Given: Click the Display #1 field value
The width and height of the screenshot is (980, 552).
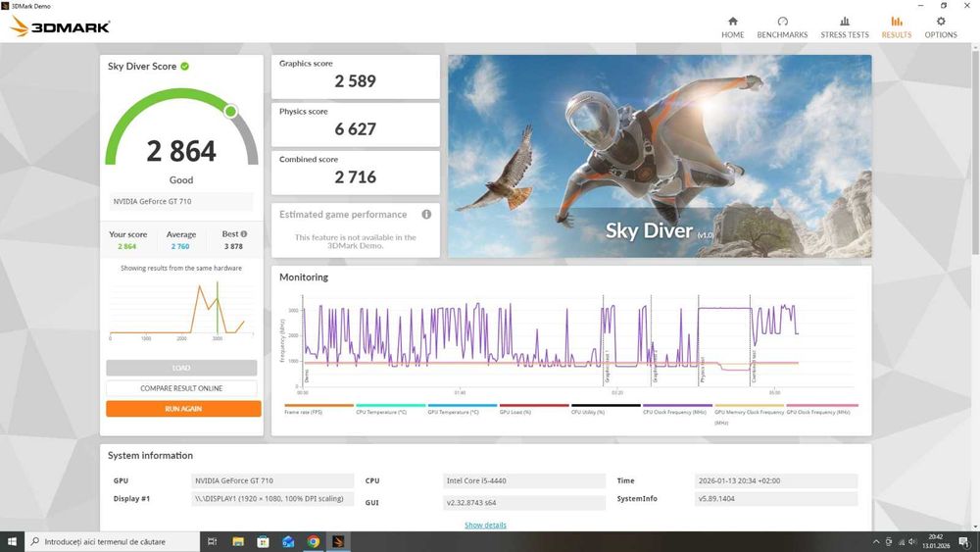Looking at the screenshot, I should (272, 499).
